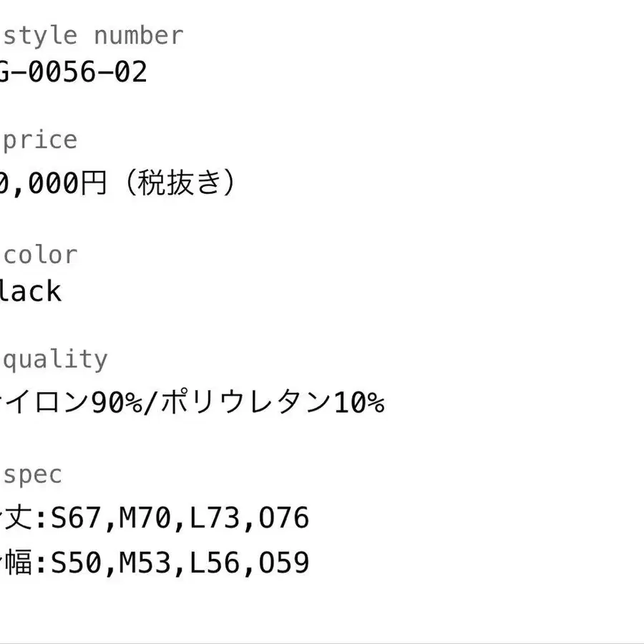
Task: Click the M70 length measurement
Action: click(x=145, y=517)
